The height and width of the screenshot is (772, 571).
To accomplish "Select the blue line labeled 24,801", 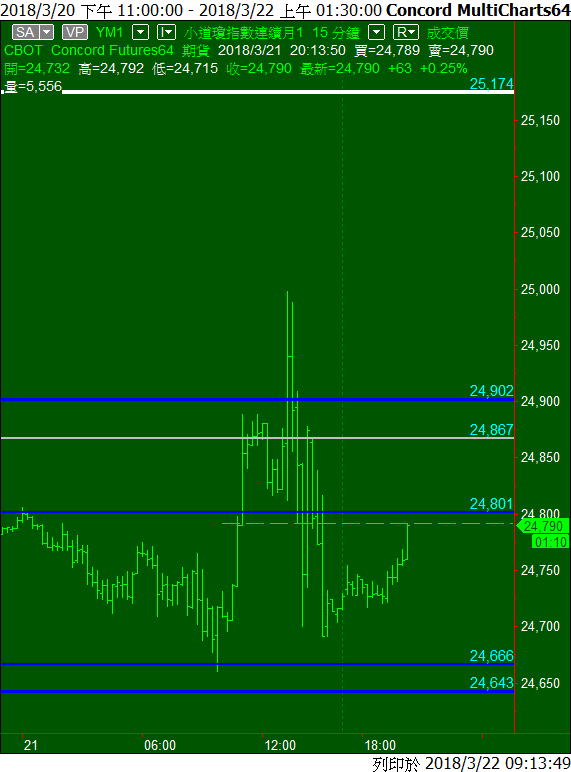I will pos(257,512).
